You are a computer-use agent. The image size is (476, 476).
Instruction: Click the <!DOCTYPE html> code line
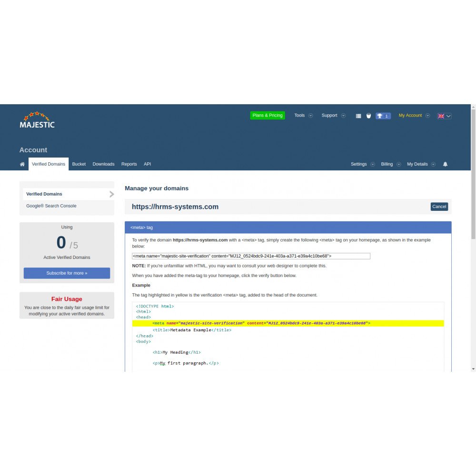tap(155, 306)
